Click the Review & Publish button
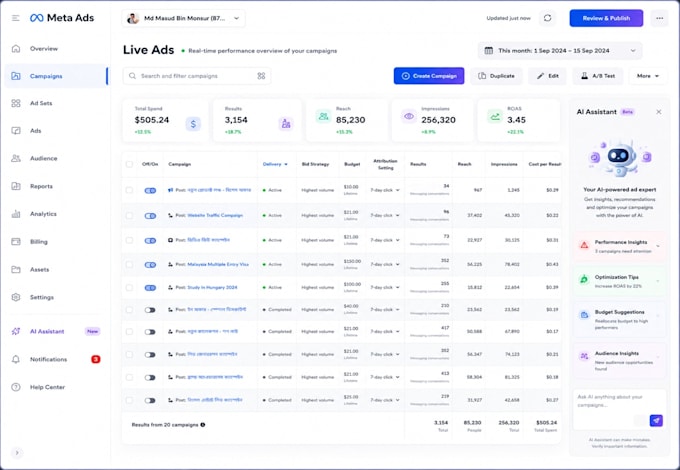 pos(606,18)
